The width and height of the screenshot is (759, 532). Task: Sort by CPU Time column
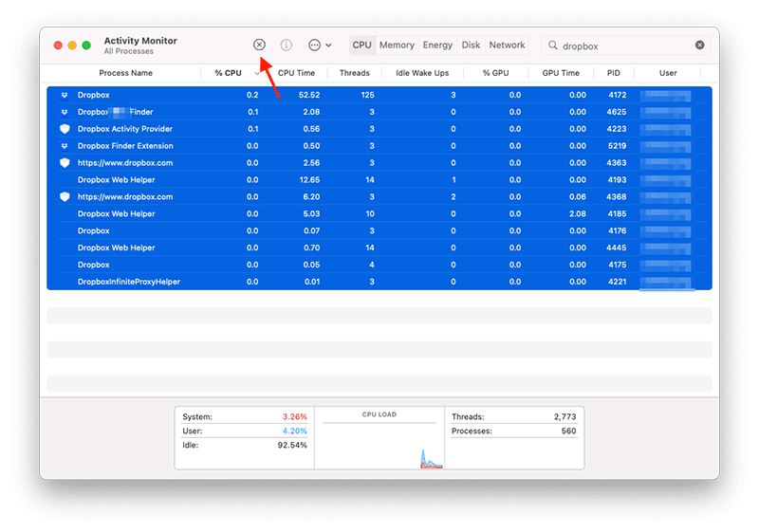pos(296,73)
